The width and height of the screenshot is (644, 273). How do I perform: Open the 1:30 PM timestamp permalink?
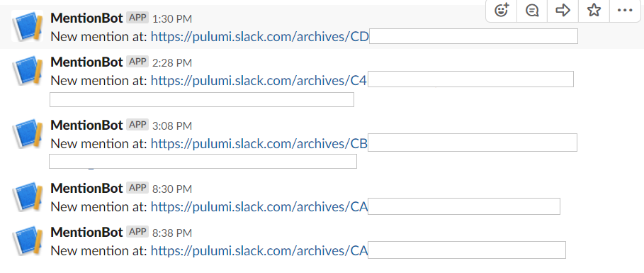click(x=172, y=19)
